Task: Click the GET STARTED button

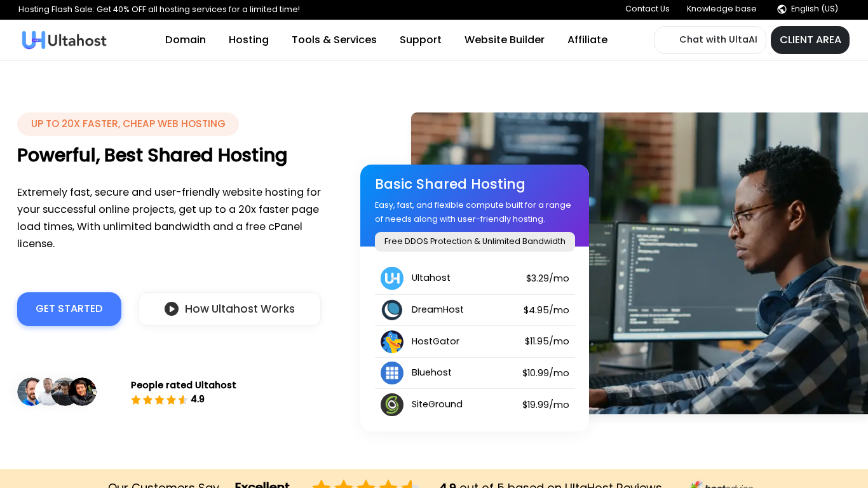Action: 69,309
